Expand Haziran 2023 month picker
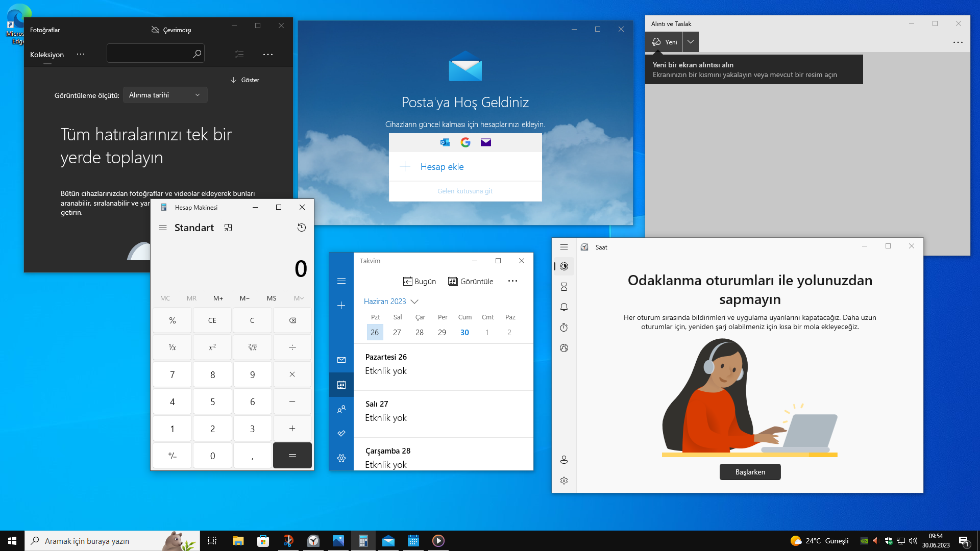Viewport: 980px width, 551px height. [391, 302]
